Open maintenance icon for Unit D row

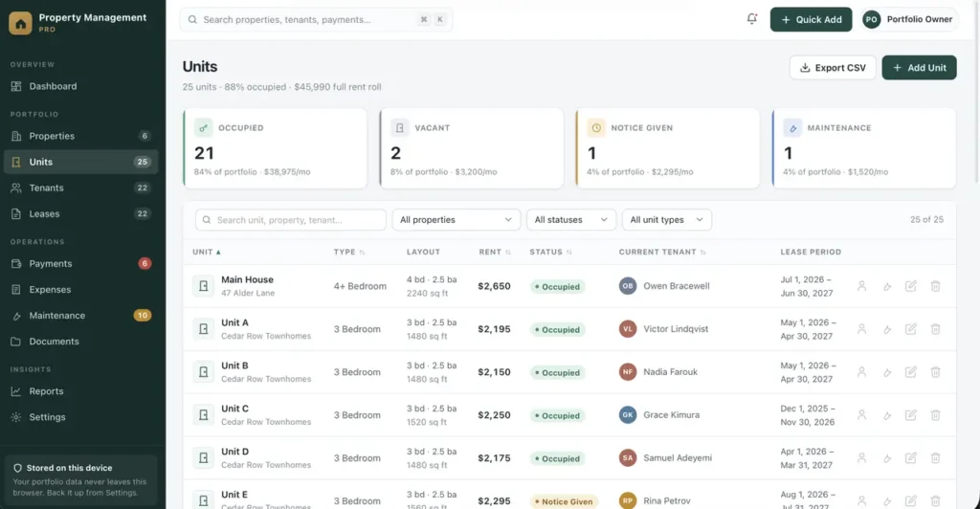[887, 458]
